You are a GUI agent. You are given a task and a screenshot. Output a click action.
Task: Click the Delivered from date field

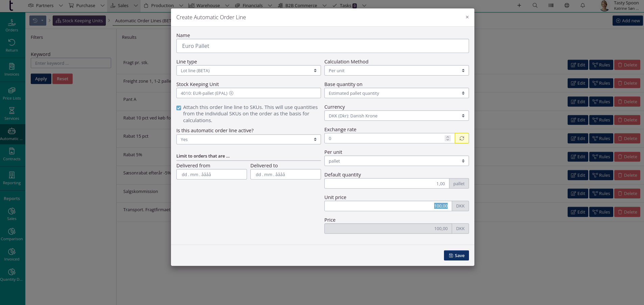tap(212, 174)
